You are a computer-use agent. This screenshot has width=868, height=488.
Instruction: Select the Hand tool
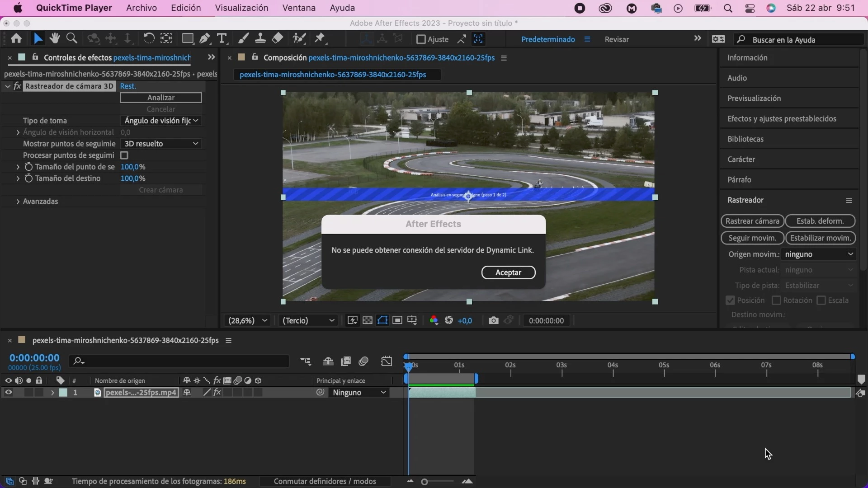pos(55,39)
